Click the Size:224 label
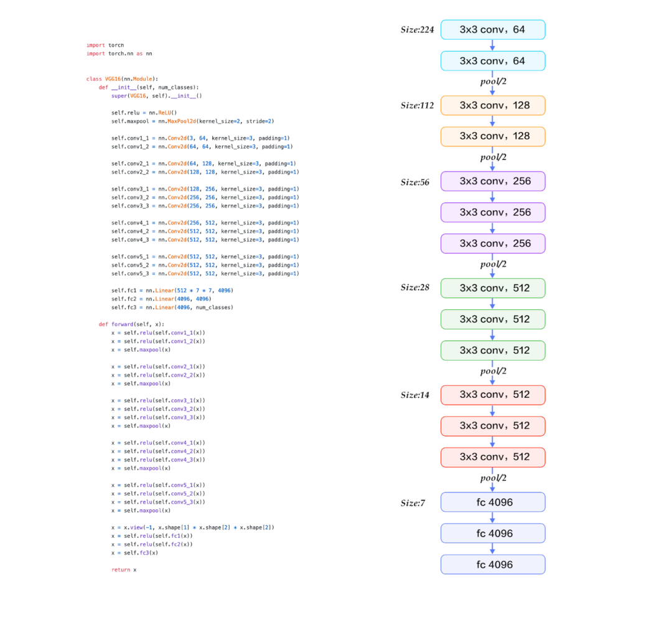The image size is (672, 617). [417, 30]
